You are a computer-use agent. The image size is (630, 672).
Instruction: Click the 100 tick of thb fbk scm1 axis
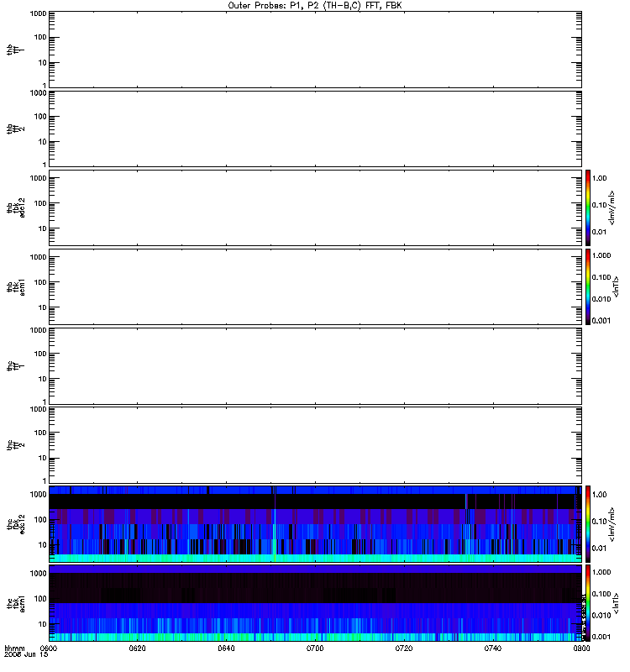[x=40, y=282]
